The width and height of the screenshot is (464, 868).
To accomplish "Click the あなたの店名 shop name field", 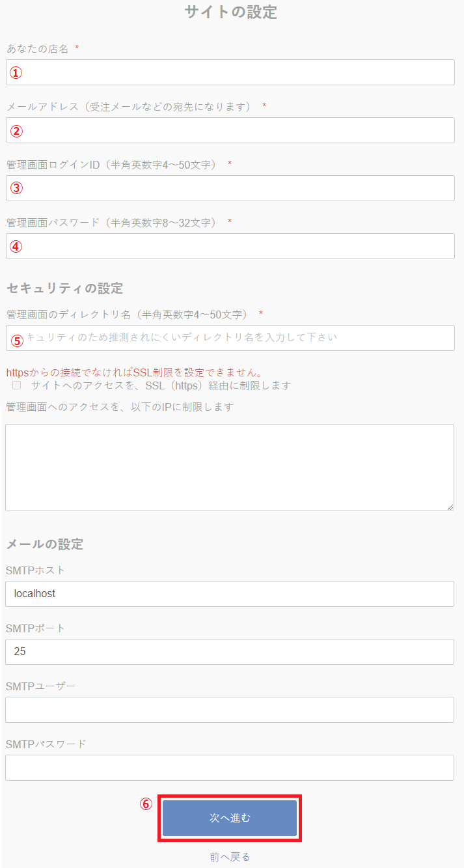I will [230, 72].
